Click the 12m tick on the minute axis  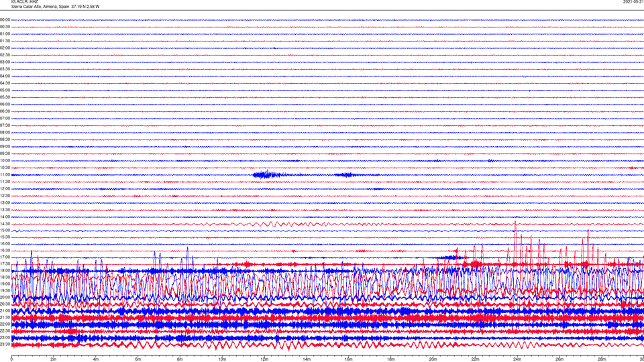pos(264,359)
